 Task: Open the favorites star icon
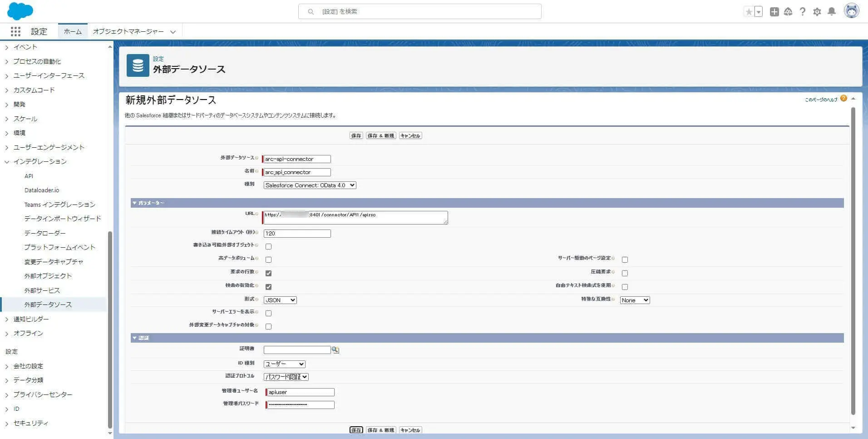[x=749, y=12]
